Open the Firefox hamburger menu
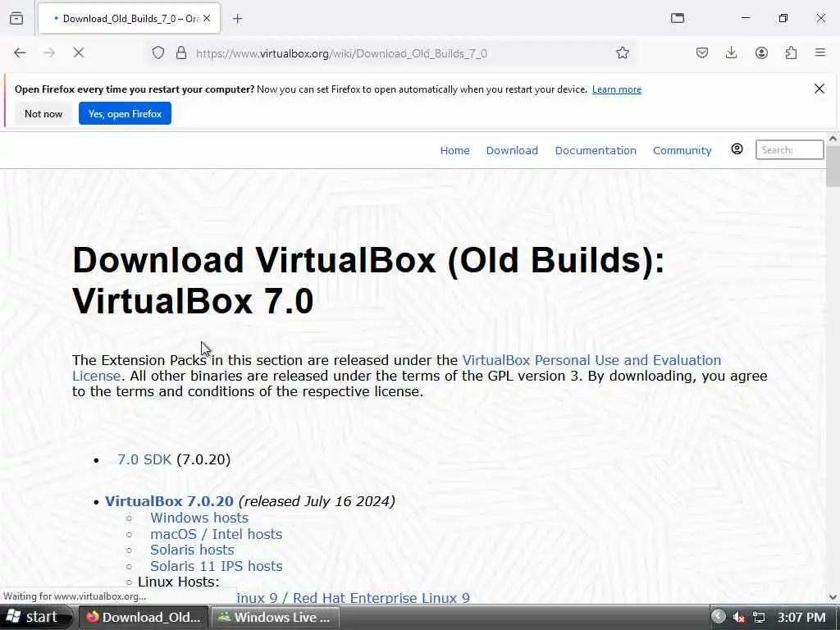840x630 pixels. [x=820, y=52]
